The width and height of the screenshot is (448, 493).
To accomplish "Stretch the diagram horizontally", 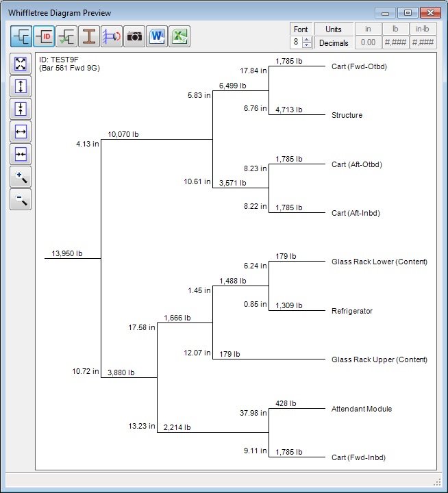I will [21, 131].
